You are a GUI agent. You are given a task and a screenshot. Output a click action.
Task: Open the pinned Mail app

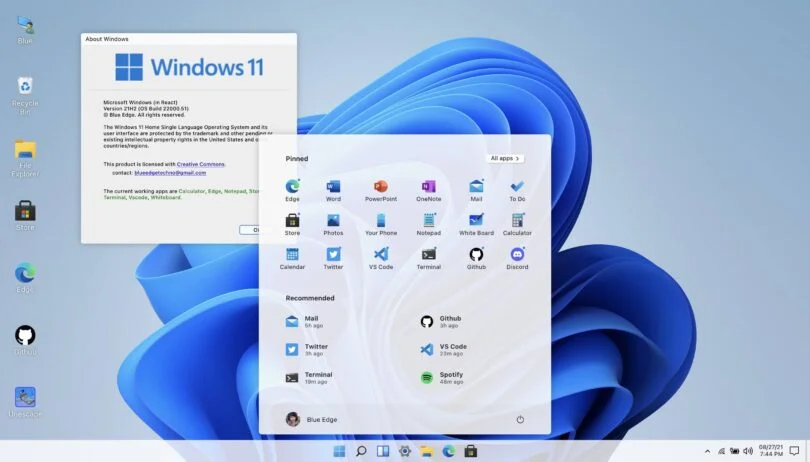[x=476, y=190]
